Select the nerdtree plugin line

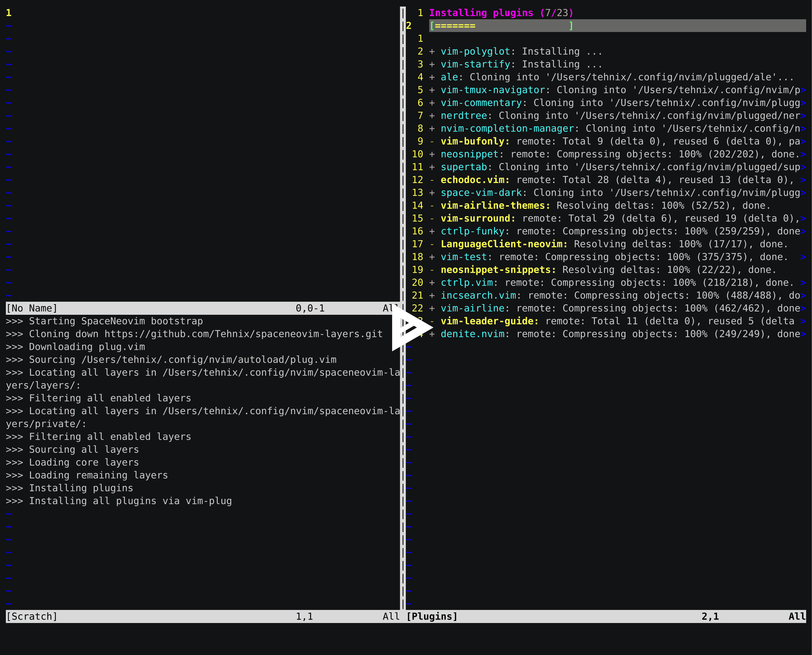pos(618,116)
